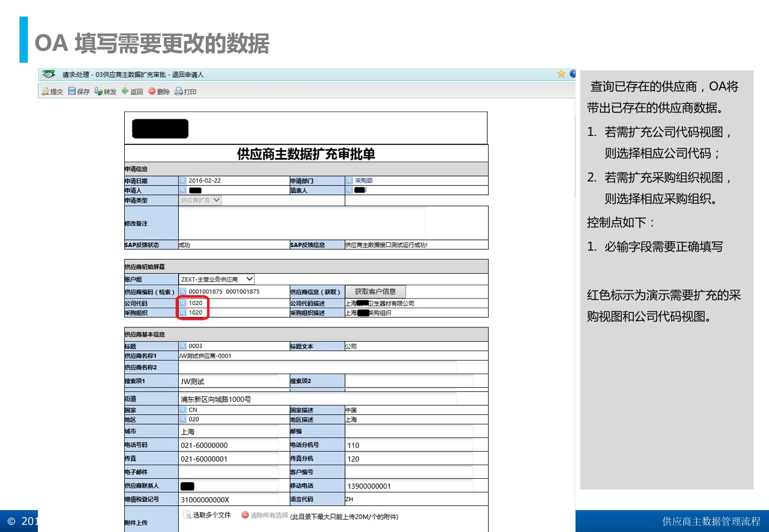Open the 采购组织 lookup magnifier icon
This screenshot has height=532, width=769.
183,313
